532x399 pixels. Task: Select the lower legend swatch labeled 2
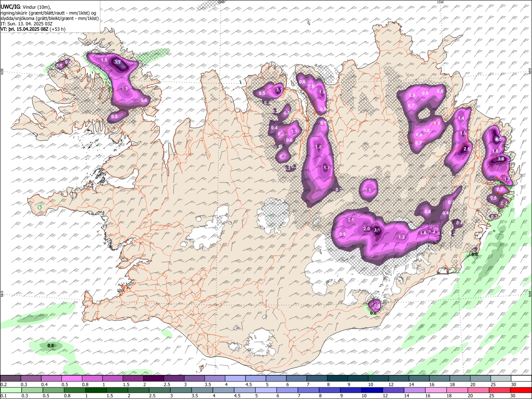pos(138,390)
